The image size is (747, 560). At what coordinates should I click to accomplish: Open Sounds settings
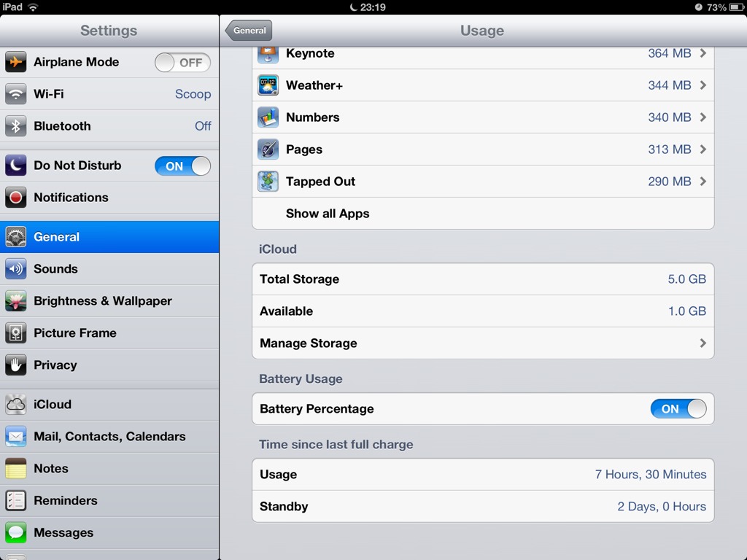[x=109, y=268]
